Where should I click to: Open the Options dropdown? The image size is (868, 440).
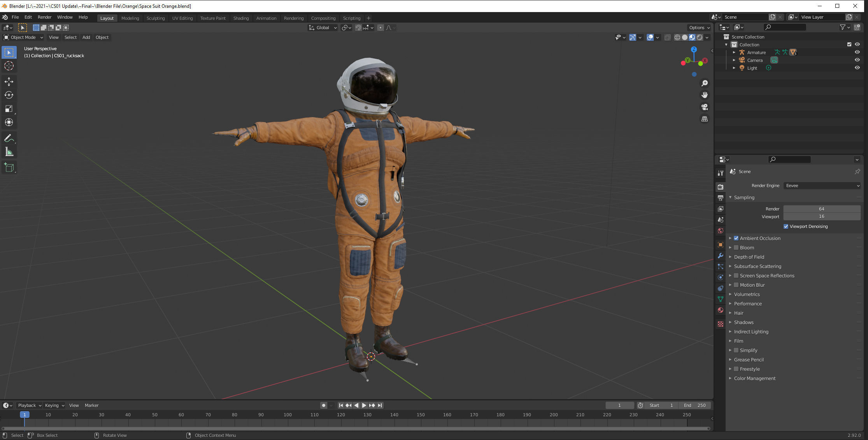(699, 28)
